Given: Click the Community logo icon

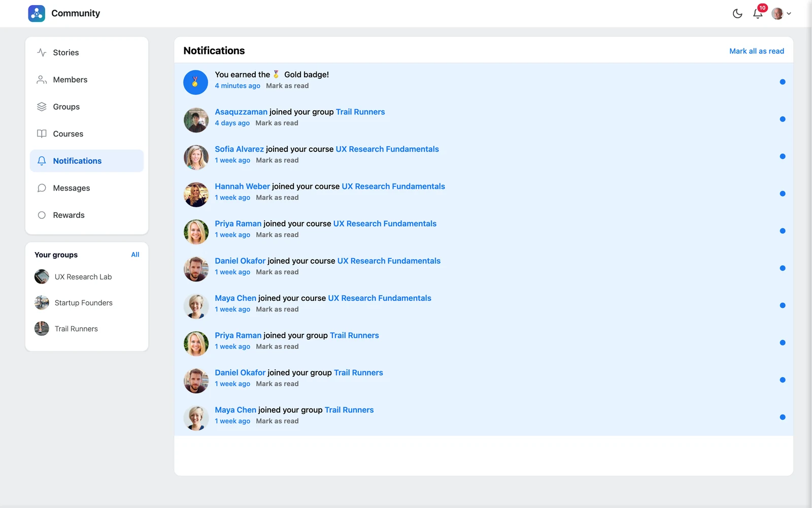Looking at the screenshot, I should (37, 13).
